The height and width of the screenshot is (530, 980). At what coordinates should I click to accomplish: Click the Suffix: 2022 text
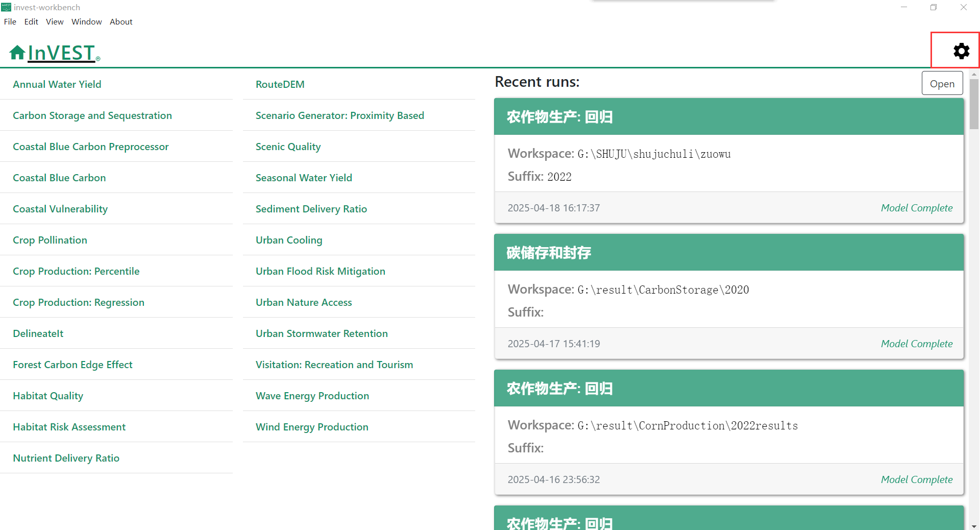point(540,177)
